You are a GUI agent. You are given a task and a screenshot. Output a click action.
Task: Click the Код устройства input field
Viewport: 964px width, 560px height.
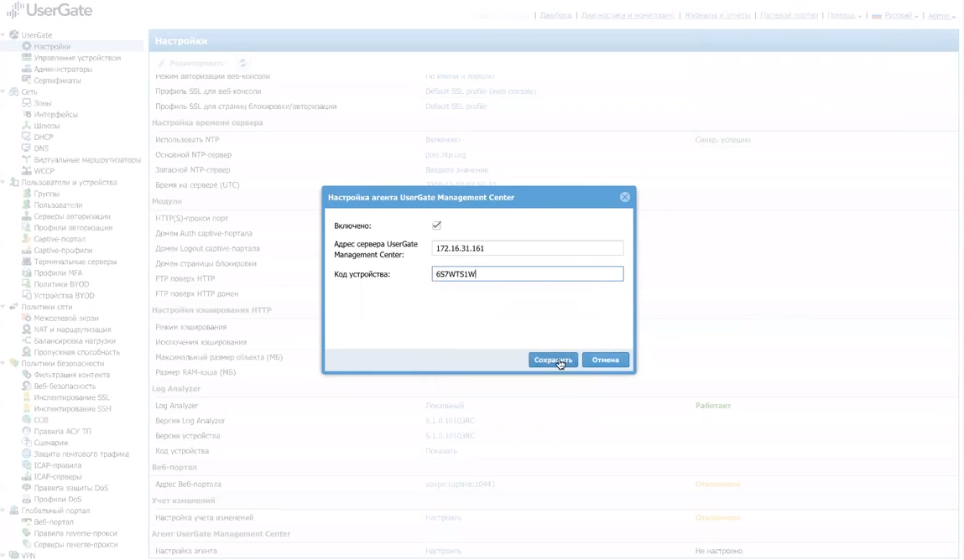coord(528,274)
